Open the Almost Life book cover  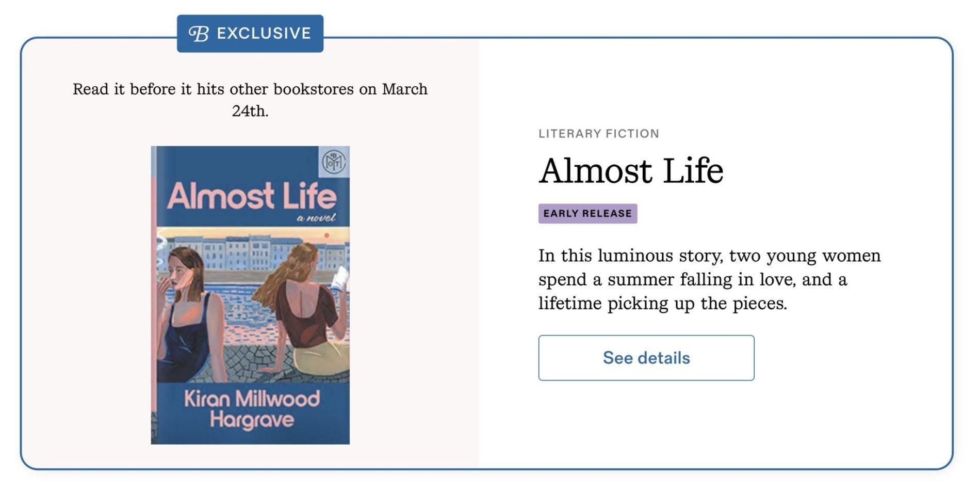coord(250,295)
